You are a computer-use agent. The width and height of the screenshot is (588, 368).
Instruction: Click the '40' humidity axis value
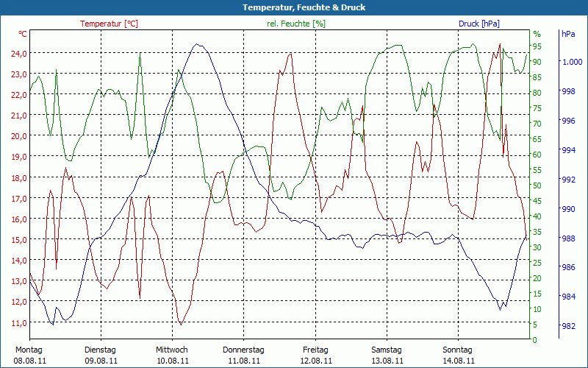(x=537, y=216)
